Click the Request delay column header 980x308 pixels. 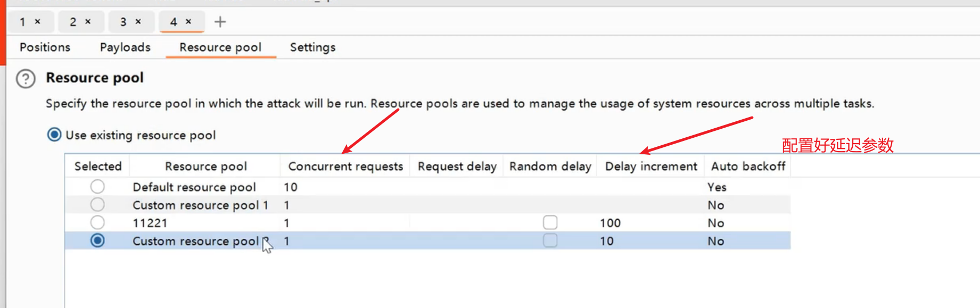coord(457,167)
